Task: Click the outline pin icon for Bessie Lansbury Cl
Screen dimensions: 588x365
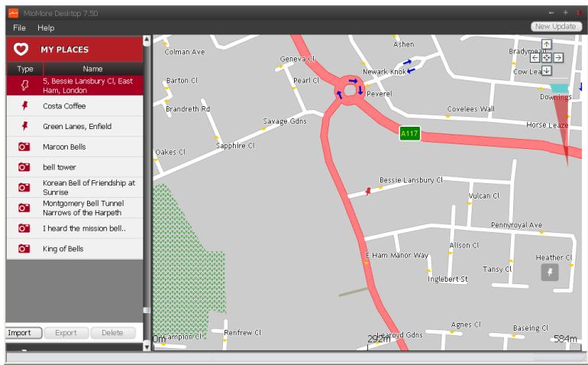Action: (x=24, y=86)
